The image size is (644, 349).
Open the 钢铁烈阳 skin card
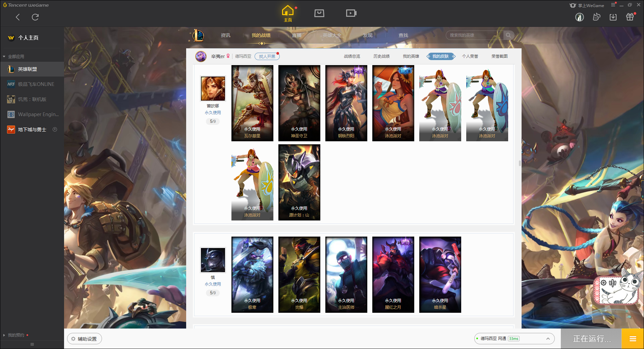click(346, 103)
